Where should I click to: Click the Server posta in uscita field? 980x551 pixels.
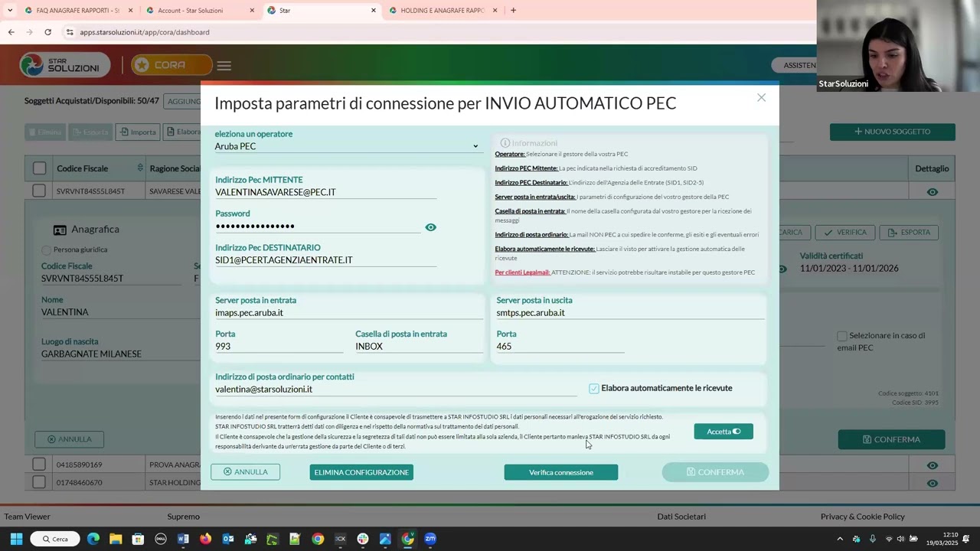[x=629, y=313]
